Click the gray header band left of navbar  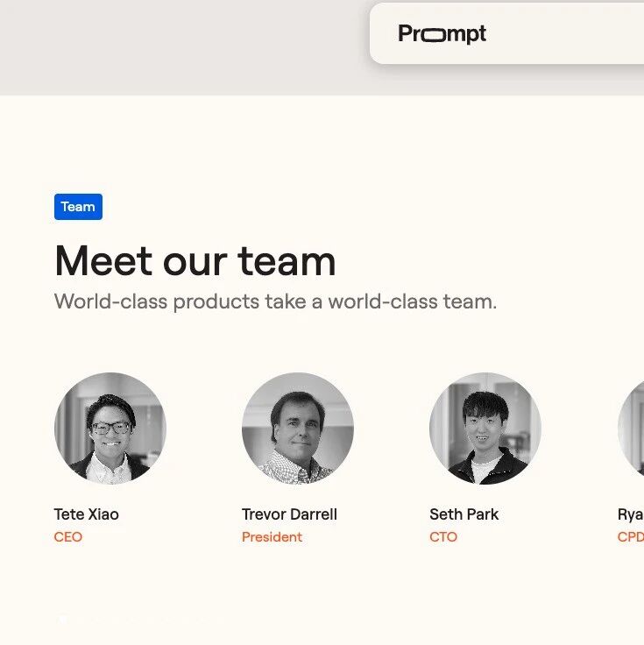175,44
